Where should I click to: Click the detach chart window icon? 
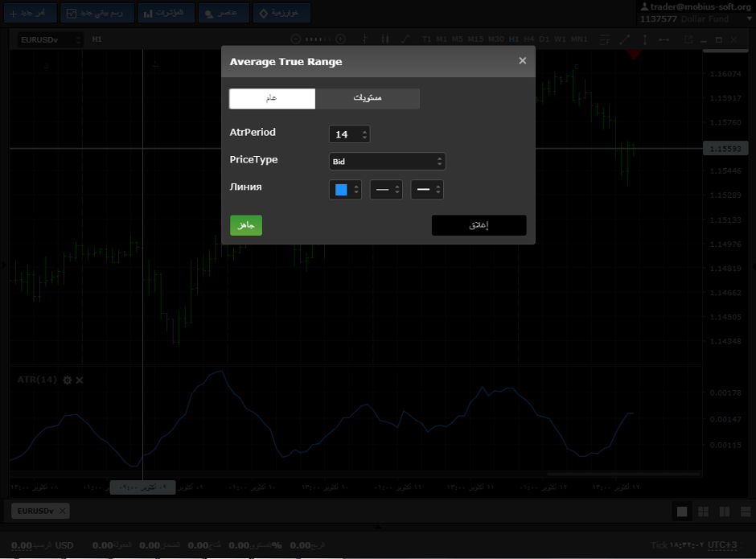pyautogui.click(x=688, y=39)
